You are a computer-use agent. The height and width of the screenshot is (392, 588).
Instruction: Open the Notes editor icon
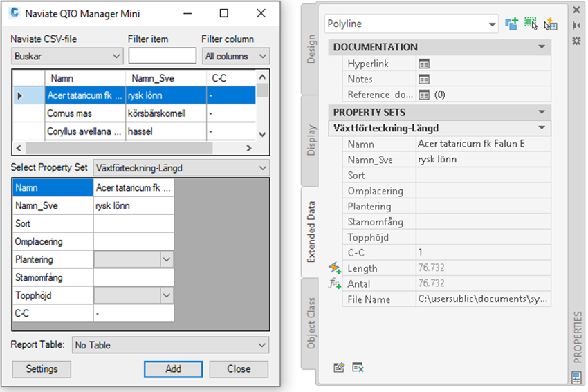[x=424, y=80]
